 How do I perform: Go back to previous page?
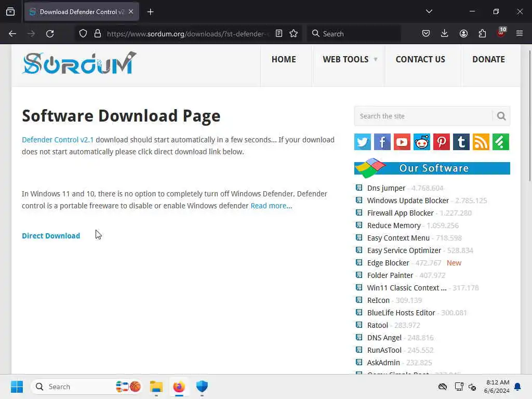(x=12, y=34)
